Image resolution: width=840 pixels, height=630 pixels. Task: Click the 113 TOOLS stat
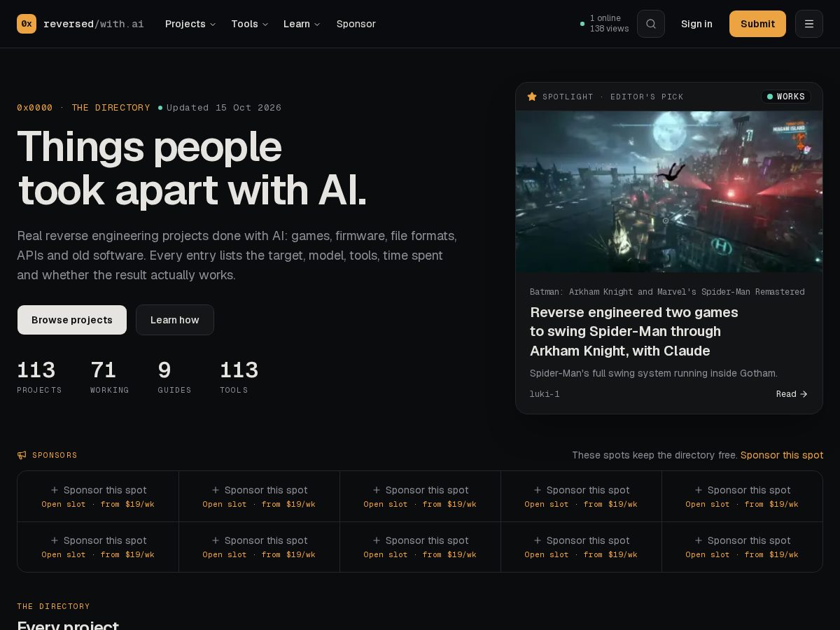point(239,377)
